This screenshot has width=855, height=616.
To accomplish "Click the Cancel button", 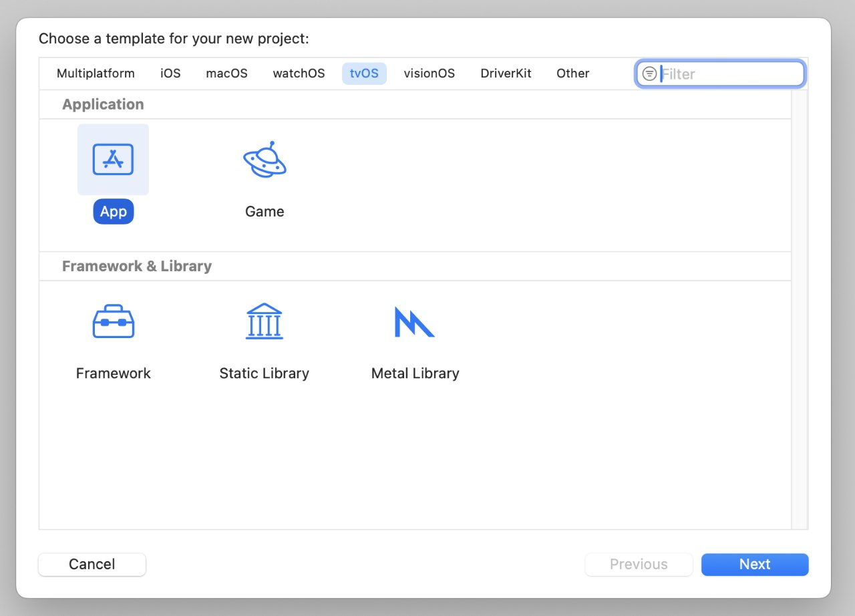I will click(x=92, y=565).
